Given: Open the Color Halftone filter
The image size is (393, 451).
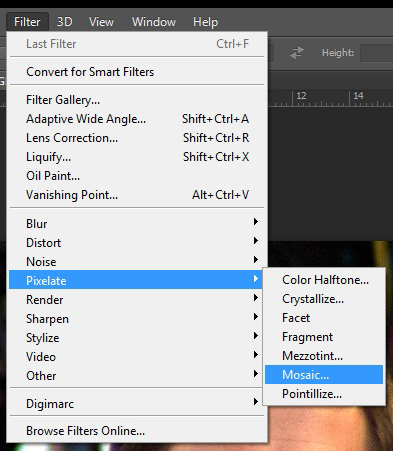Looking at the screenshot, I should click(324, 280).
